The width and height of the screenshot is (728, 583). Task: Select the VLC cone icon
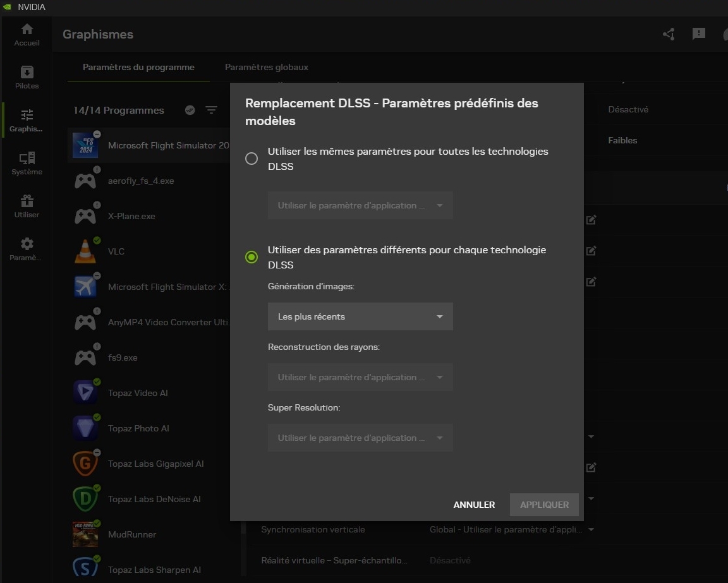[x=85, y=251]
